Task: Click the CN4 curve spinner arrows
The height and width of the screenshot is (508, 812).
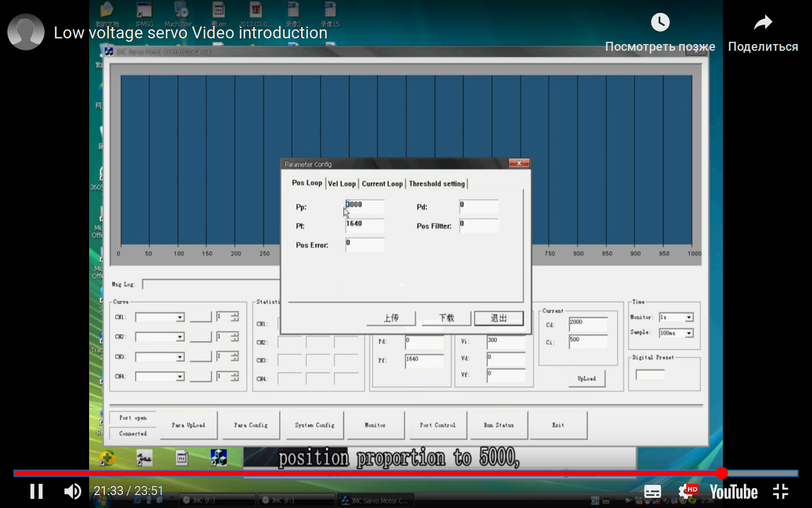Action: point(235,376)
